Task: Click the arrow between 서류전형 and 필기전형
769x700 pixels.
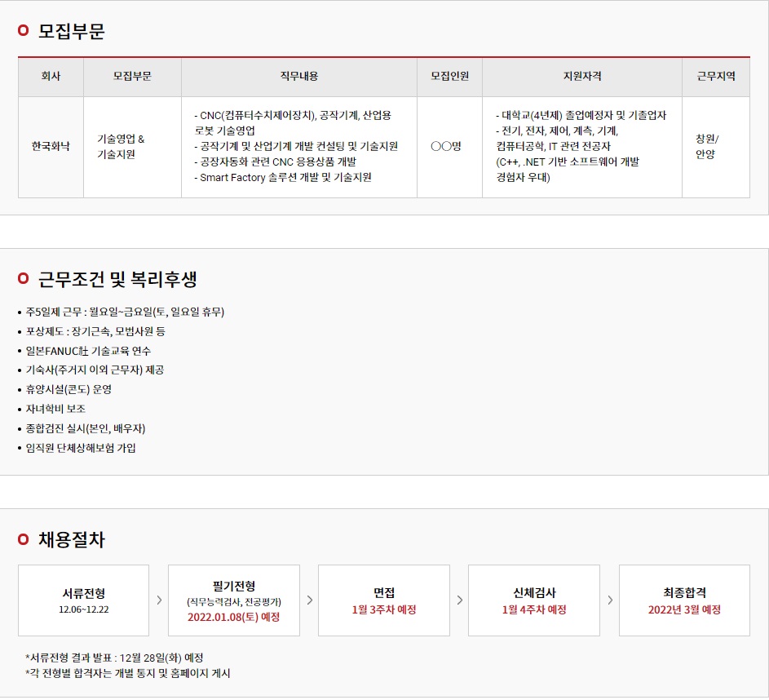Action: pos(159,600)
